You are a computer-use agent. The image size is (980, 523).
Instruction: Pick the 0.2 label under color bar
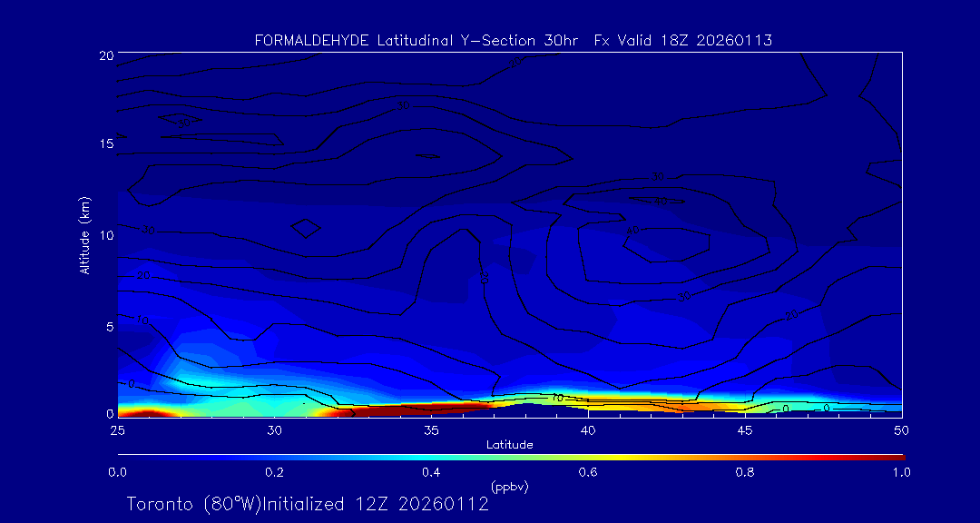point(274,472)
